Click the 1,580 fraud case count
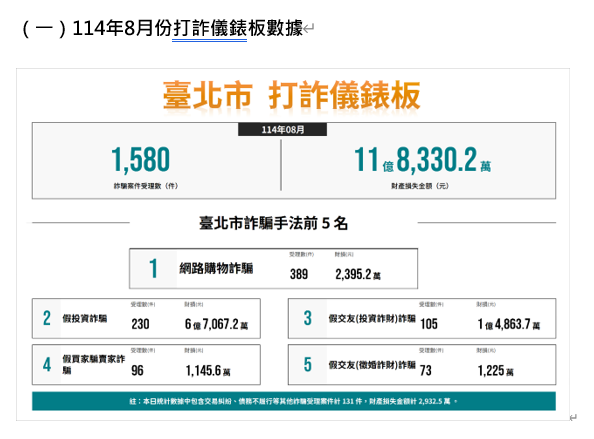 pyautogui.click(x=141, y=159)
